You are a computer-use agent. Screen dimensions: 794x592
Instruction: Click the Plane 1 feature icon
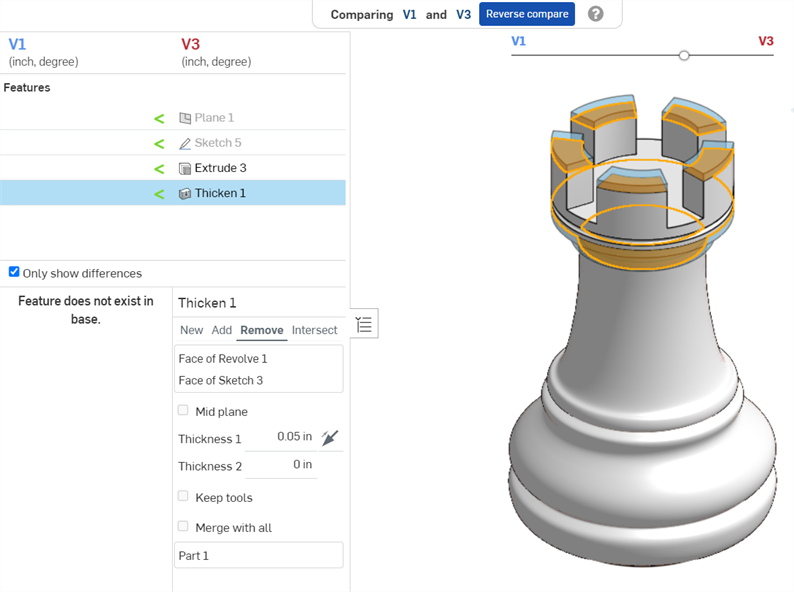point(185,118)
